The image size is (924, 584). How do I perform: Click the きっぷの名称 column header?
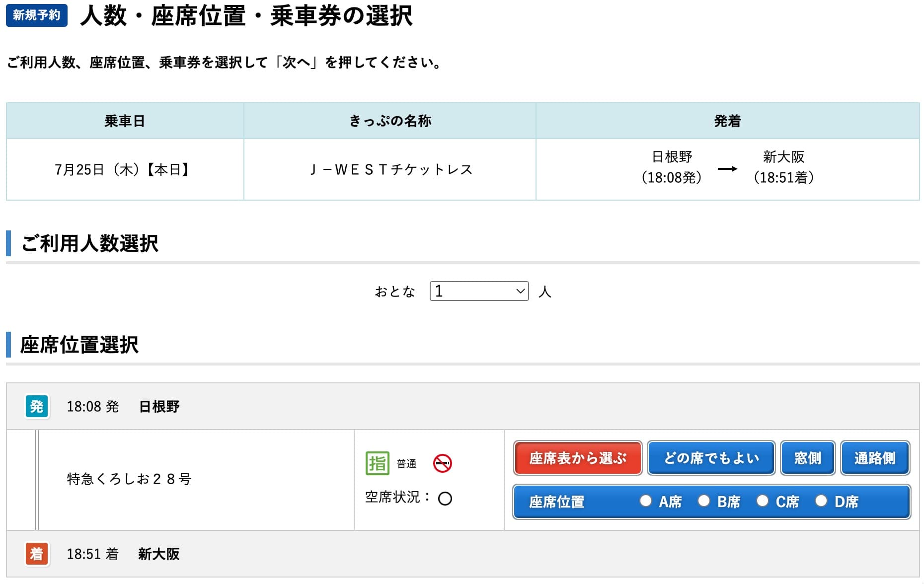390,121
